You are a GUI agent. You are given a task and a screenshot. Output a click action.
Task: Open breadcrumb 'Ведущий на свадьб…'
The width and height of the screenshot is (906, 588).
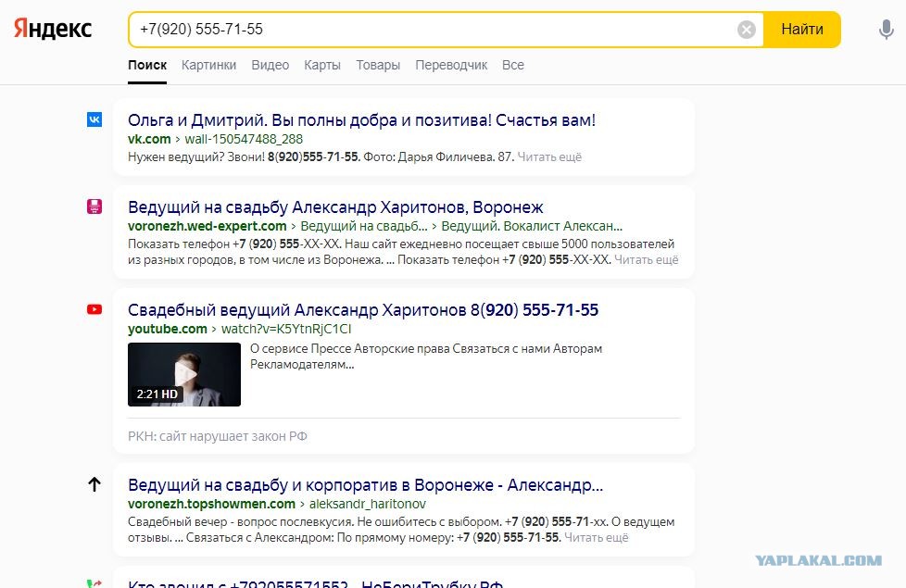364,227
